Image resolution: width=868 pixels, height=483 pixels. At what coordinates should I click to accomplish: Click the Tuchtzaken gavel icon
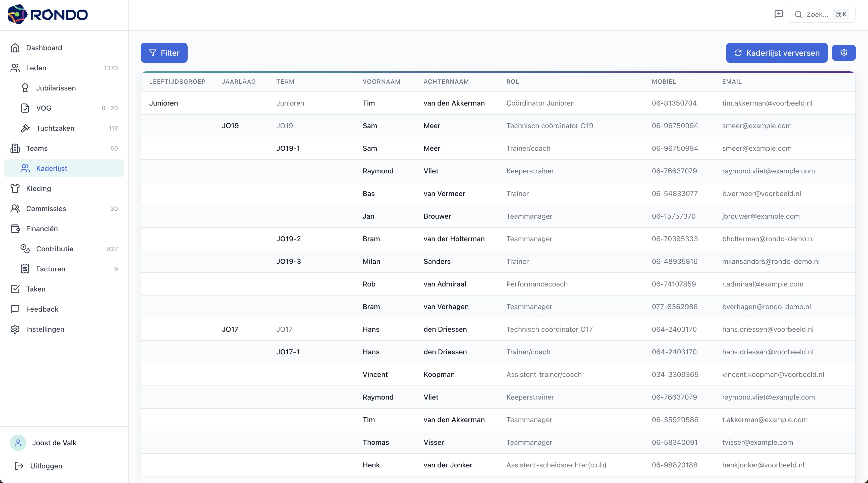[x=25, y=128]
